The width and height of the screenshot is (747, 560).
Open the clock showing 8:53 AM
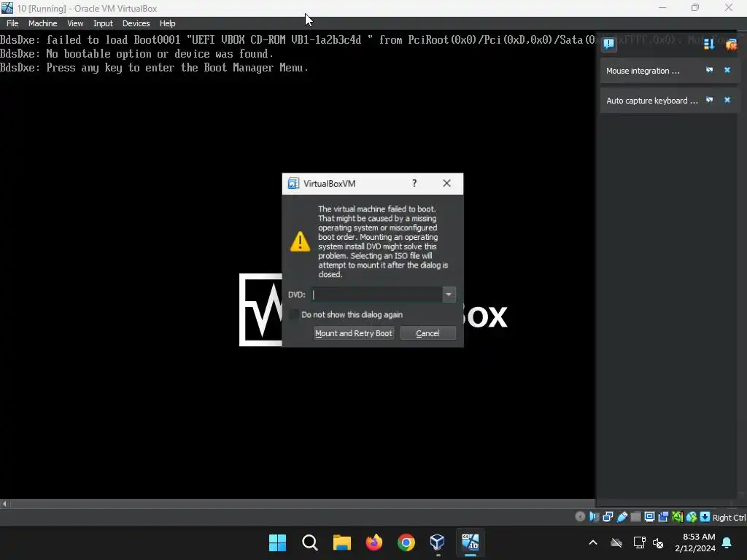(695, 542)
